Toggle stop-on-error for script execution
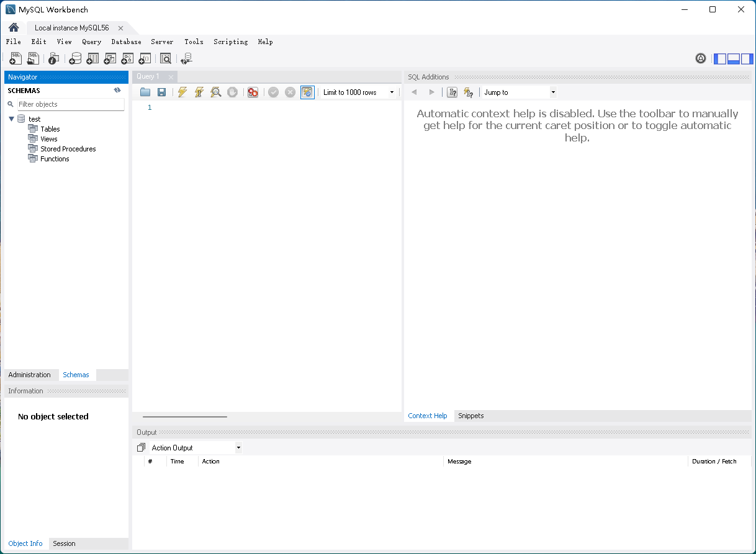 tap(253, 92)
